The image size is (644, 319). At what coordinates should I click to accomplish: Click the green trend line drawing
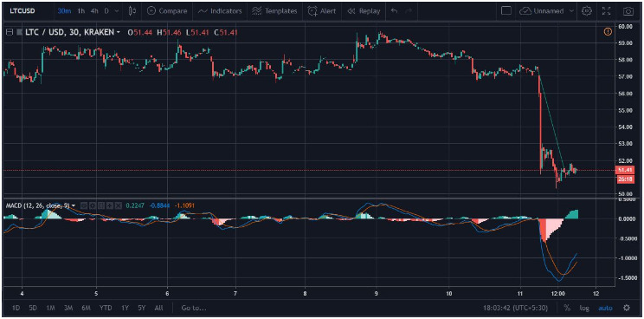(551, 118)
